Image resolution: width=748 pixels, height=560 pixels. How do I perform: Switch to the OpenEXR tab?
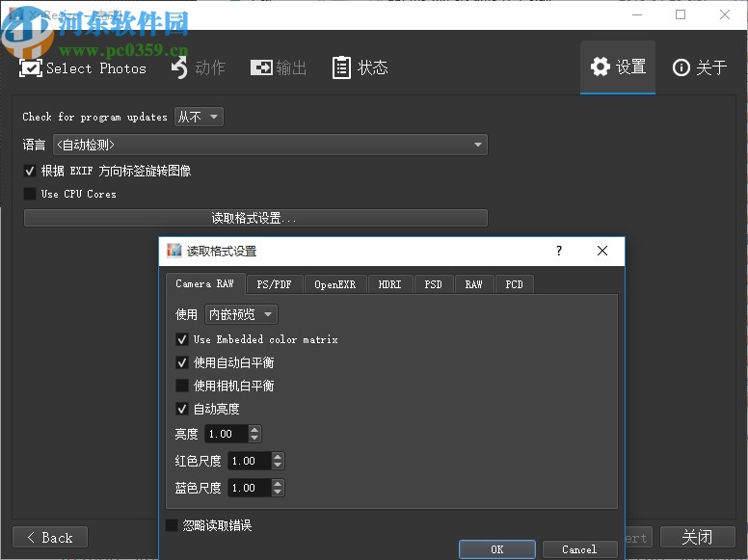click(335, 284)
